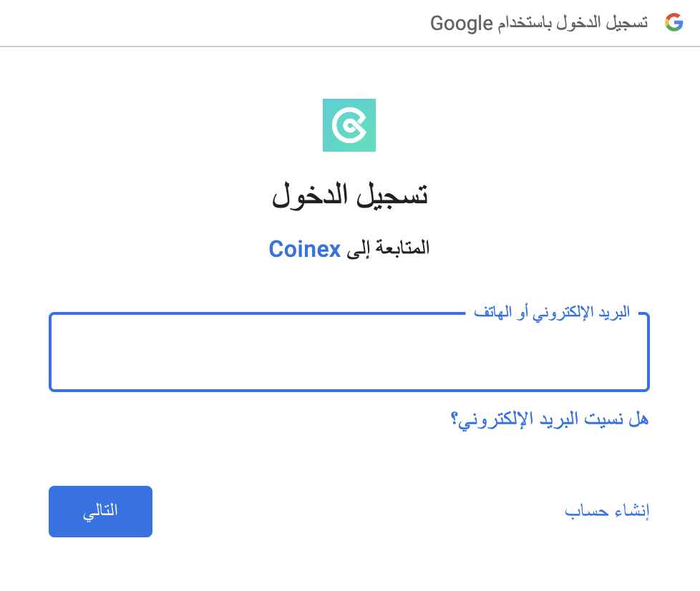Choose Create account at bottom right
Viewport: 700px width, 591px height.
click(607, 511)
